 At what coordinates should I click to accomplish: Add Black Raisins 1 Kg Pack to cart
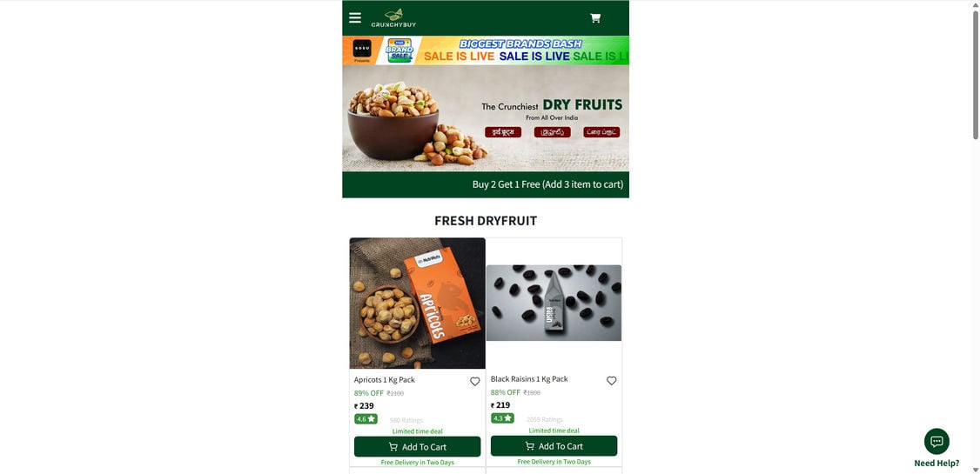(x=554, y=446)
